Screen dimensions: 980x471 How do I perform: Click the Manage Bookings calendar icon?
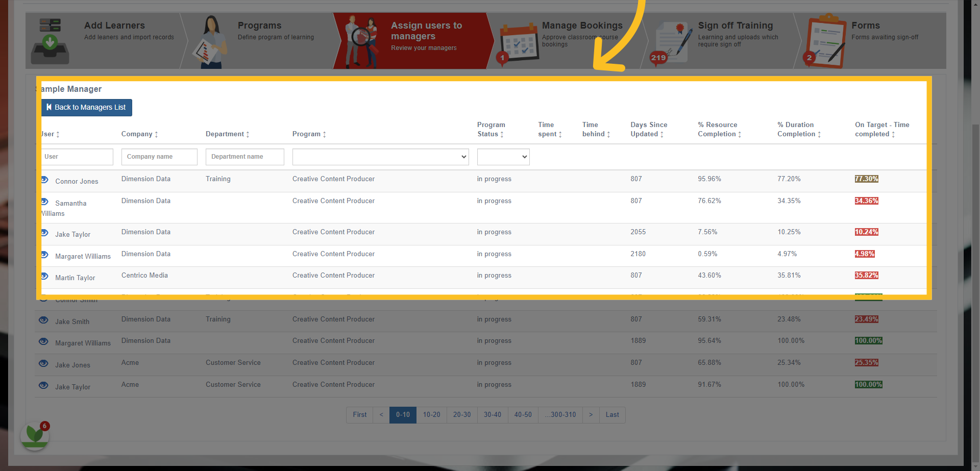518,43
